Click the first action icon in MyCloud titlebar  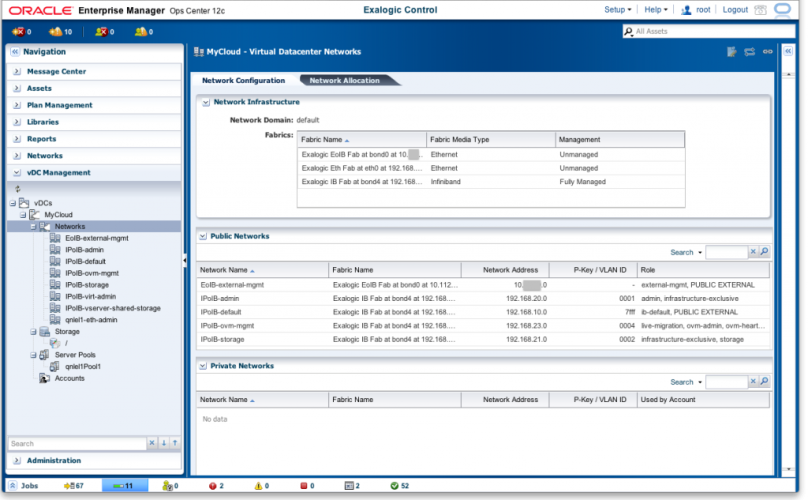tap(732, 52)
